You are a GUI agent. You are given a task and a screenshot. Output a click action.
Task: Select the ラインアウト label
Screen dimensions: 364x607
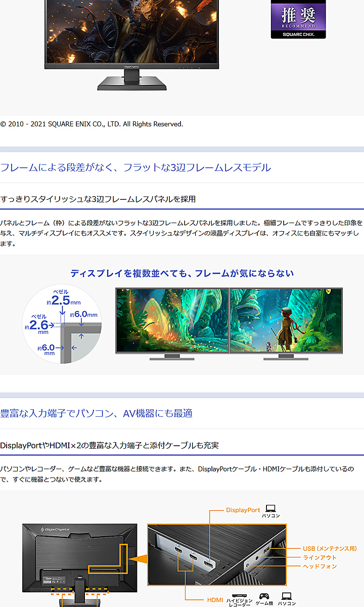click(x=320, y=557)
